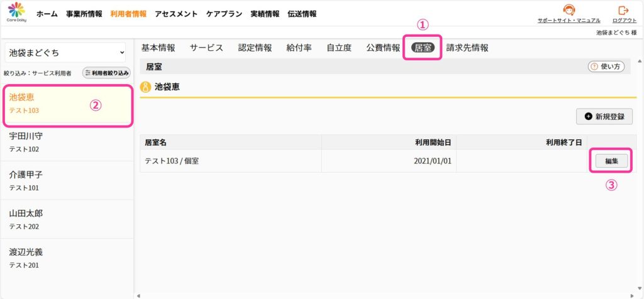644x299 pixels.
Task: Select user 宇田川守 in the list
Action: (67, 142)
